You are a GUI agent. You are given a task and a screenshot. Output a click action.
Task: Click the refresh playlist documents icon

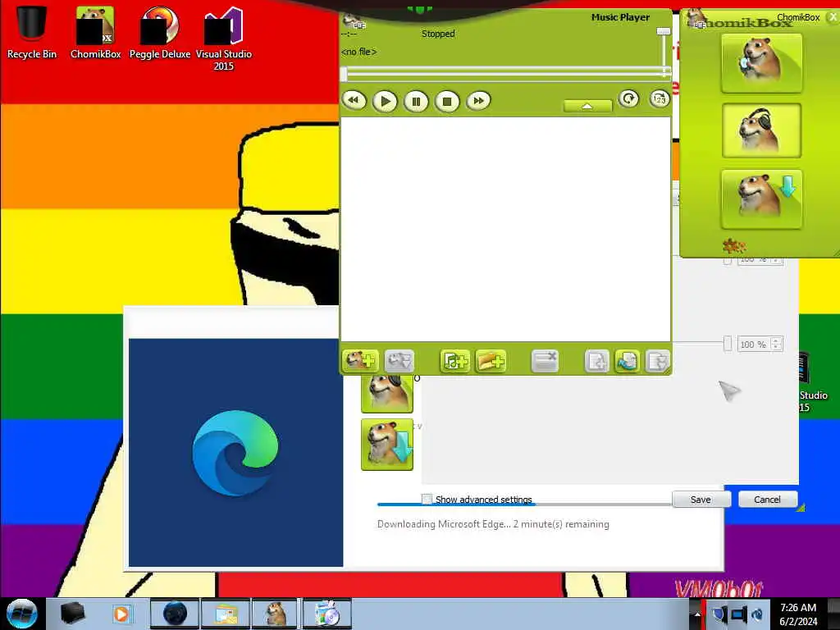pos(628,361)
